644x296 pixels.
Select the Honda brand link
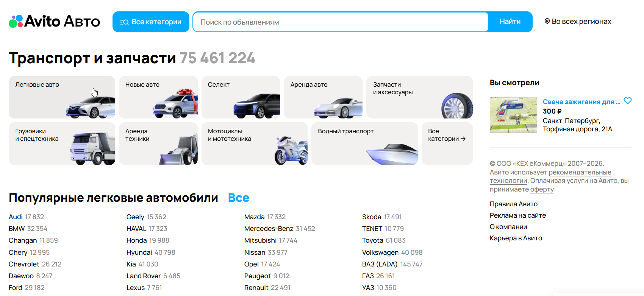pyautogui.click(x=136, y=240)
